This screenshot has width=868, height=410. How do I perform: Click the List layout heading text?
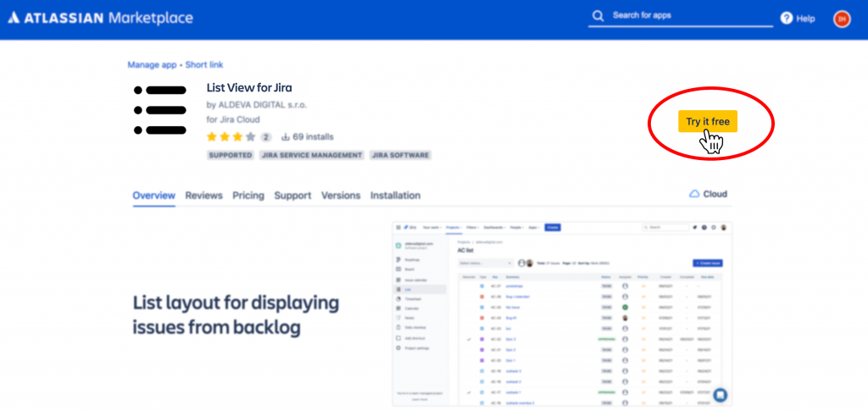click(236, 315)
